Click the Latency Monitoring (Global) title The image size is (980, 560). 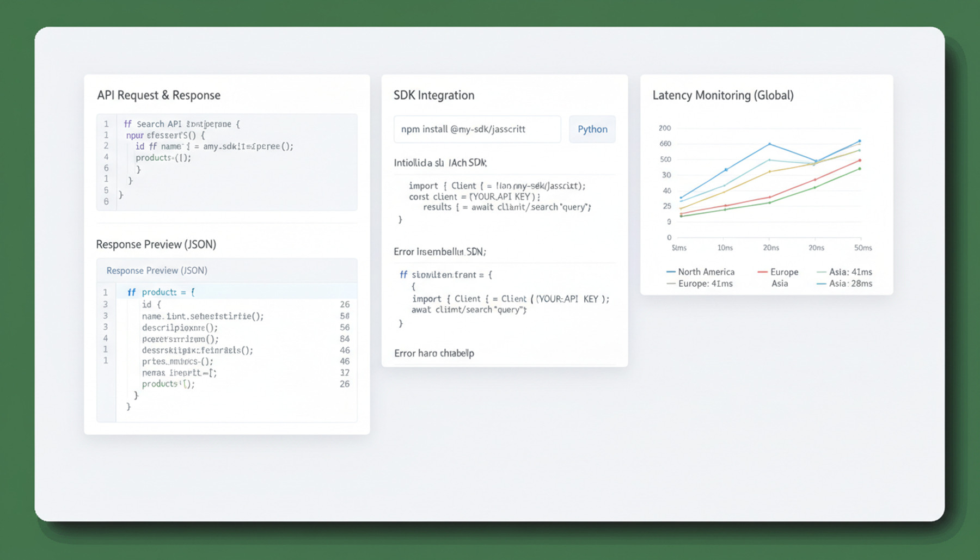723,95
